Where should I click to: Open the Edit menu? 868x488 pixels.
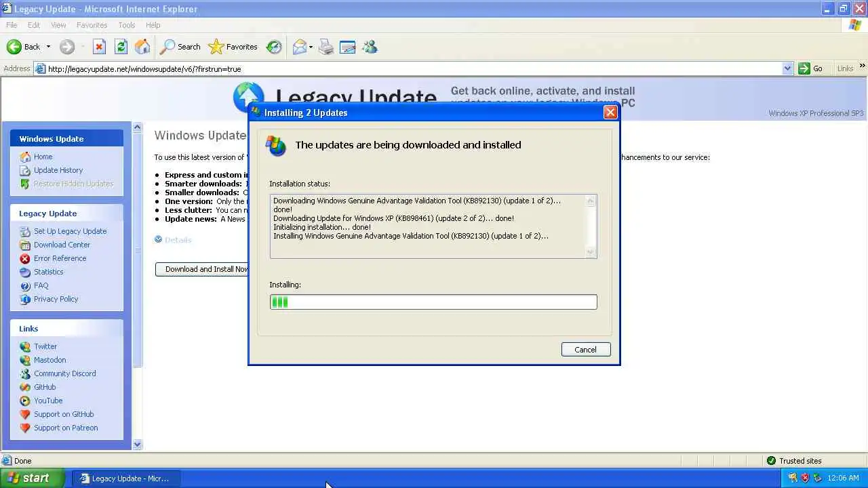click(x=34, y=25)
